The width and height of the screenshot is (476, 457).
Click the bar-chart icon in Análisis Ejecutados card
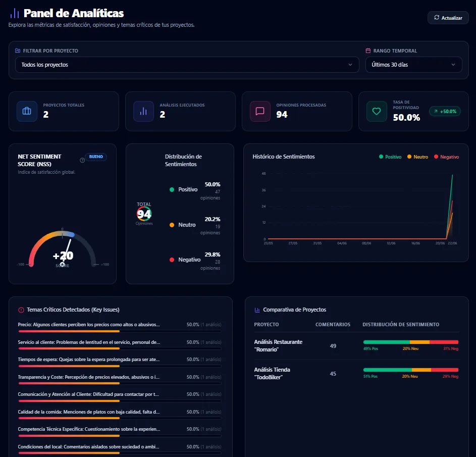(143, 111)
